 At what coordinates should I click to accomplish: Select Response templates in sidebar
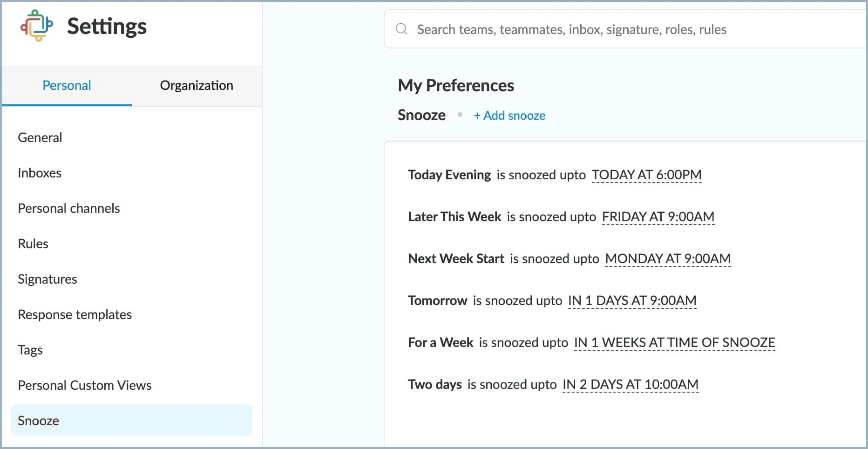pyautogui.click(x=75, y=314)
